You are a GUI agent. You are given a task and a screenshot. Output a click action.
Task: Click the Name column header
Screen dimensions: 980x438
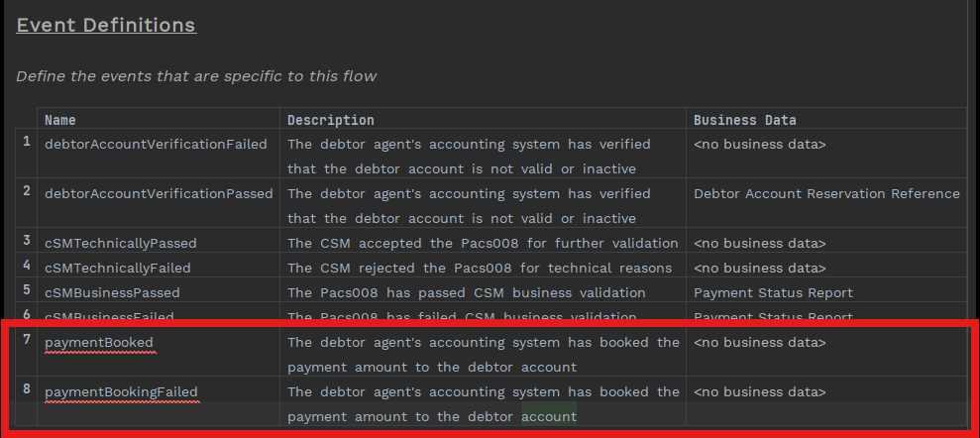pyautogui.click(x=60, y=120)
